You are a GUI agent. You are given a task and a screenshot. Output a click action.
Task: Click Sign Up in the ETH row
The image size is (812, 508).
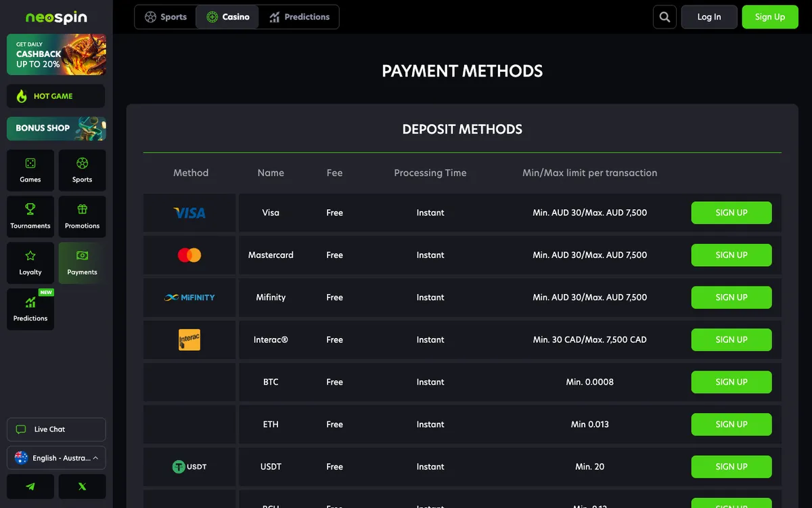coord(731,425)
